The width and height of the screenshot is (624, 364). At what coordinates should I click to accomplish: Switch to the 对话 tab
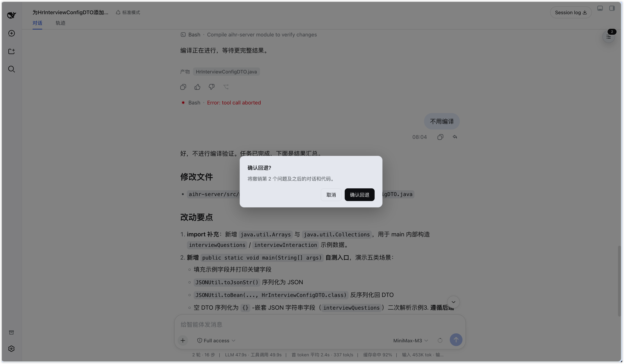point(37,23)
